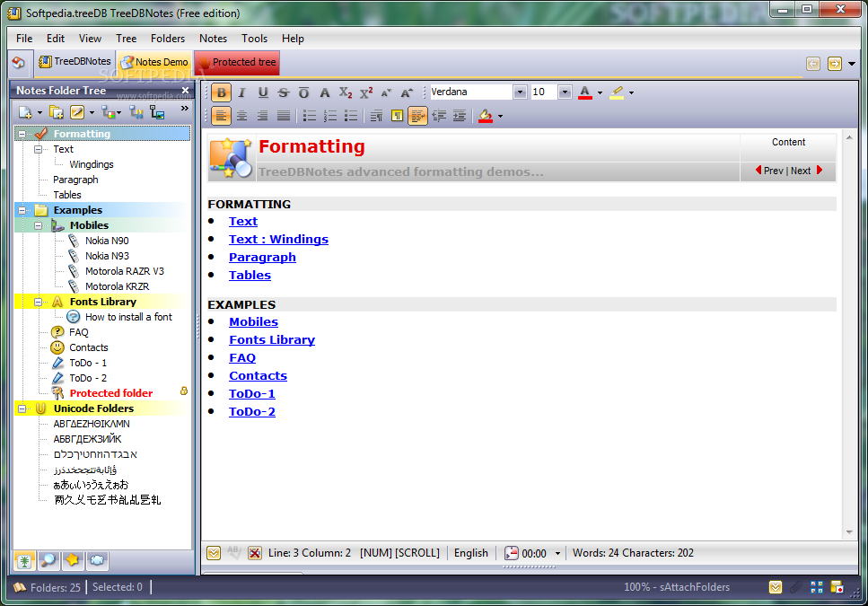
Task: Select Nokia N90 tree item
Action: click(x=107, y=241)
